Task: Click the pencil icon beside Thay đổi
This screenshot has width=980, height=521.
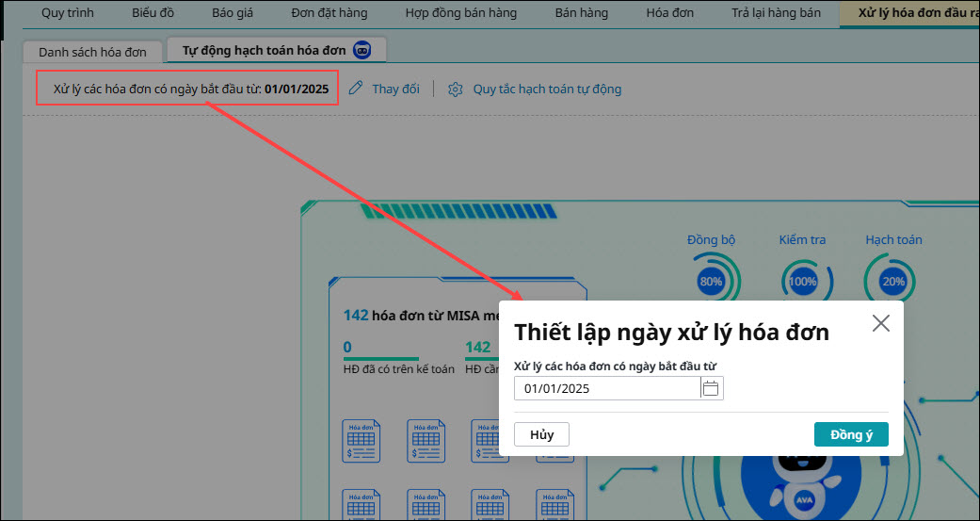Action: click(356, 89)
